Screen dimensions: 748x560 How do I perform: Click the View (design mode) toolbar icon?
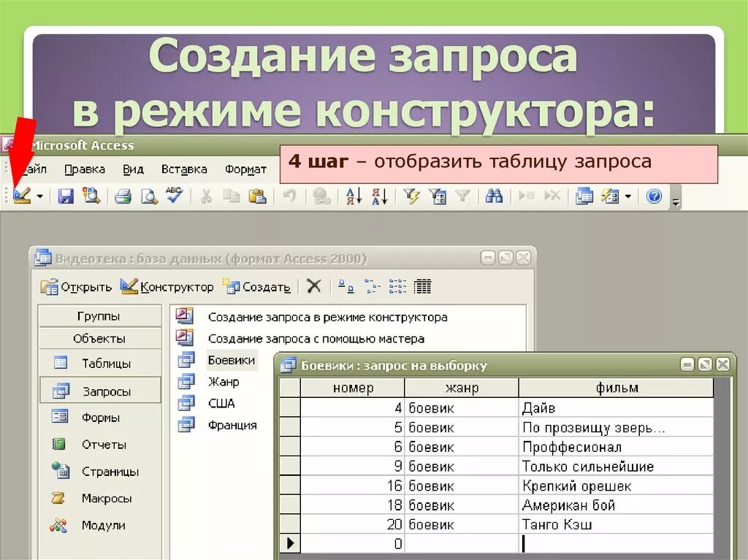click(x=22, y=196)
